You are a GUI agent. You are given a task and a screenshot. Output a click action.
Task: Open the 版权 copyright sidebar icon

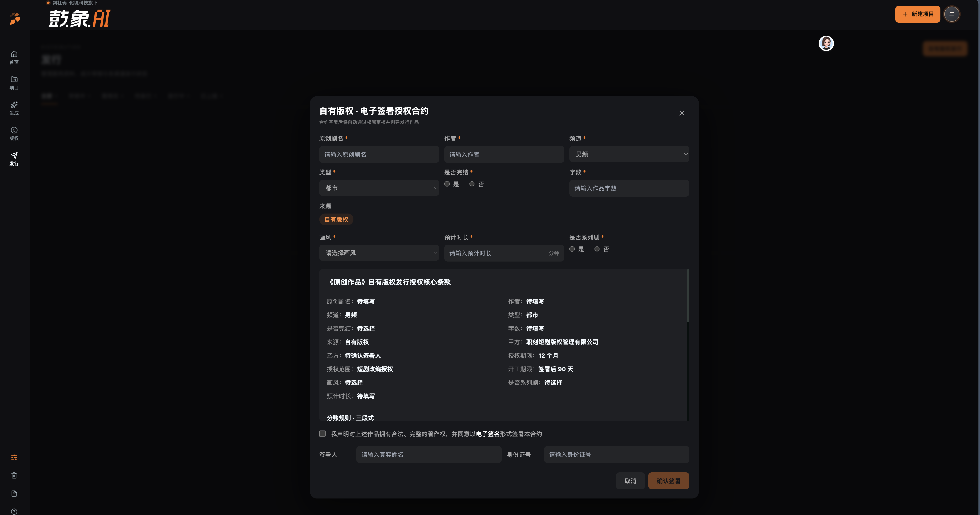coord(14,134)
